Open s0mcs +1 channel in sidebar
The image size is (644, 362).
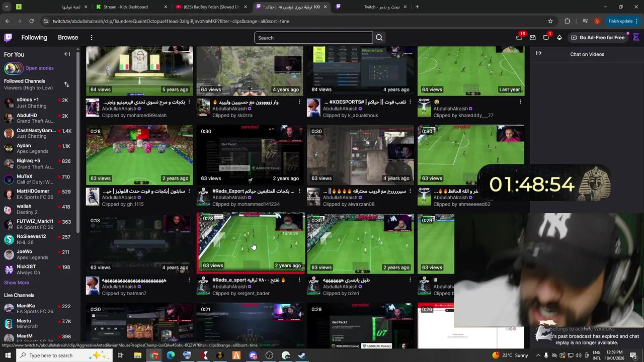38,103
